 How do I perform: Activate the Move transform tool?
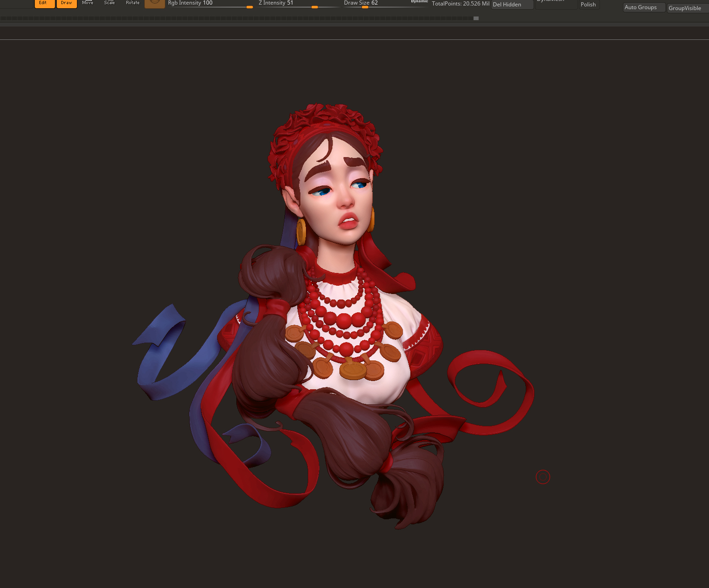coord(87,3)
